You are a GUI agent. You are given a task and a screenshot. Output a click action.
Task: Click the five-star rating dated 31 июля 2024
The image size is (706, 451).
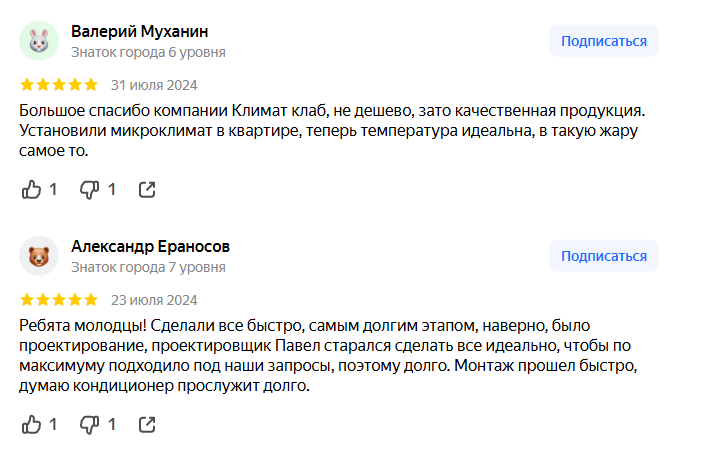tap(59, 84)
